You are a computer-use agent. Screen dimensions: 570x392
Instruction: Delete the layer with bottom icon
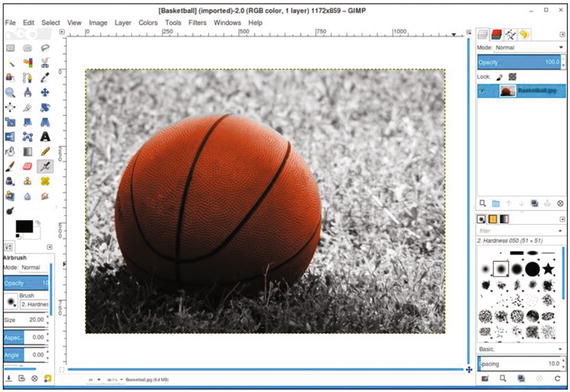pos(561,204)
